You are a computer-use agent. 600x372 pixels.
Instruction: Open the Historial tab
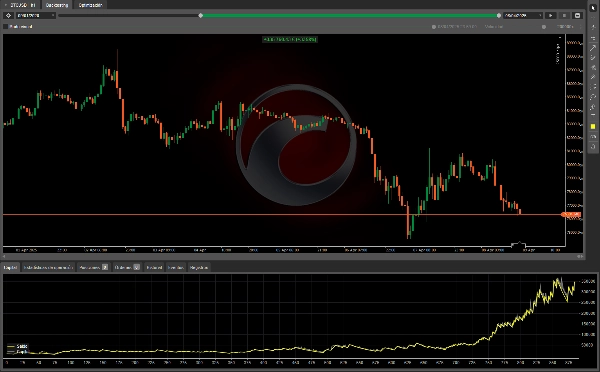[154, 267]
